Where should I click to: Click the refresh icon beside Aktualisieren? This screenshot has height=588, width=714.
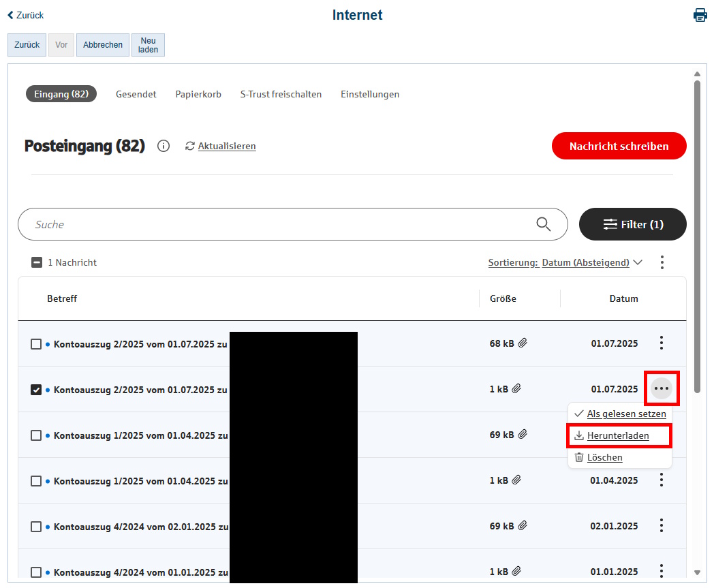click(x=191, y=146)
